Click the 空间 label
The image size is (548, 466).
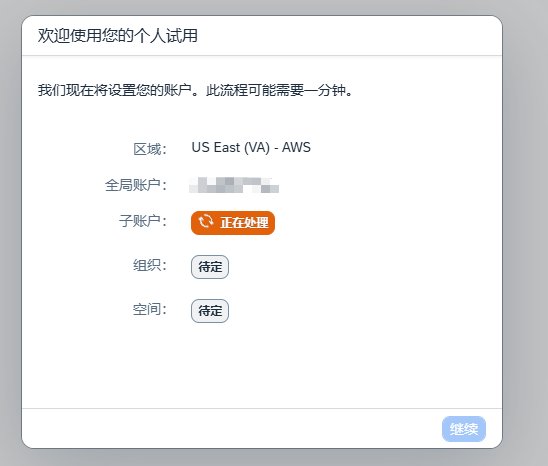coord(150,309)
